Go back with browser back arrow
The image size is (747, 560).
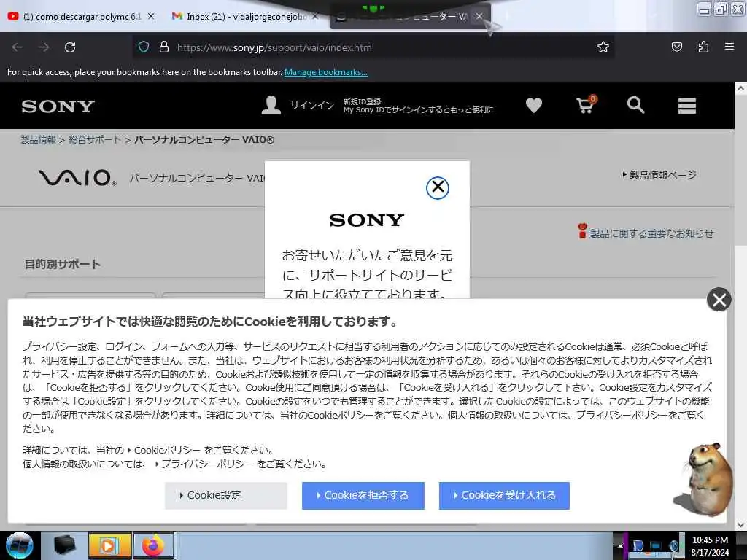(x=18, y=47)
